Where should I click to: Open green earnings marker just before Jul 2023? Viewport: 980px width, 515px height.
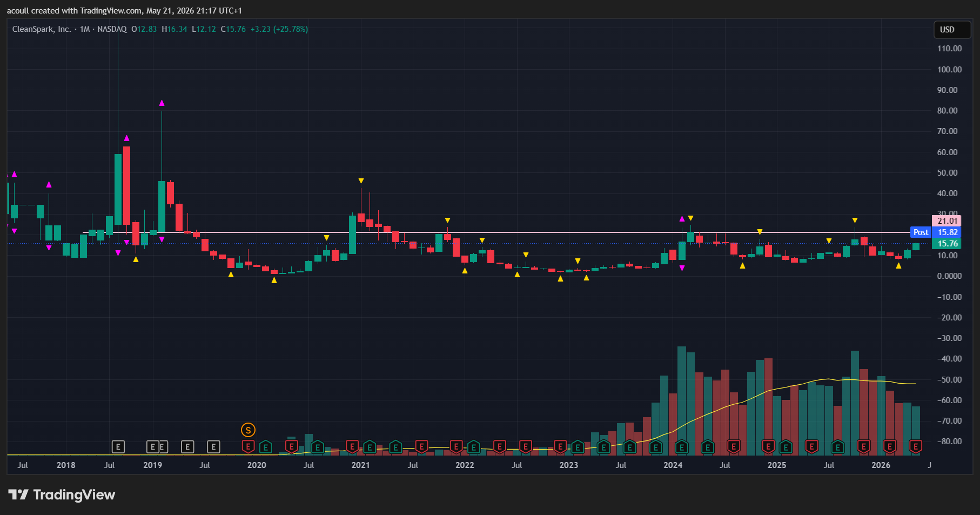pyautogui.click(x=603, y=447)
